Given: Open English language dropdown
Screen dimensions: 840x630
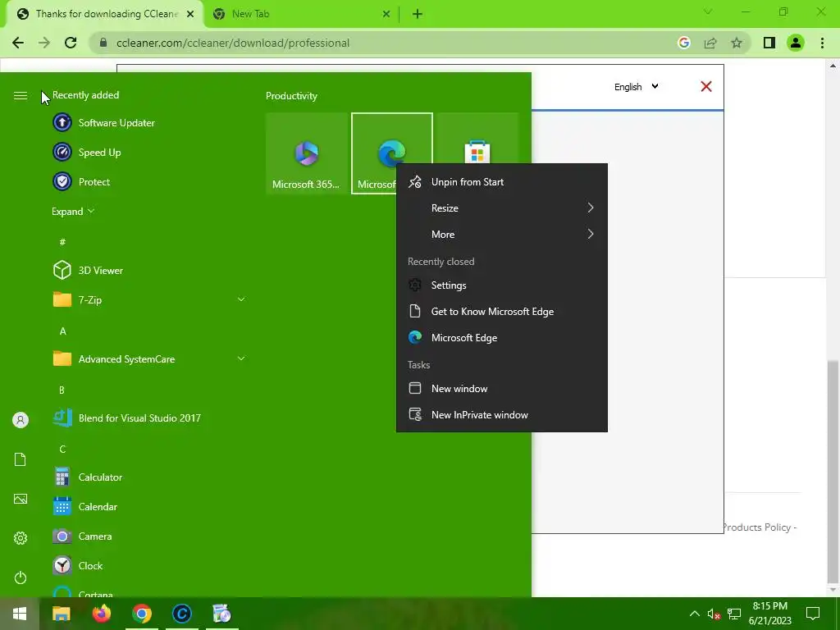Looking at the screenshot, I should pyautogui.click(x=636, y=87).
